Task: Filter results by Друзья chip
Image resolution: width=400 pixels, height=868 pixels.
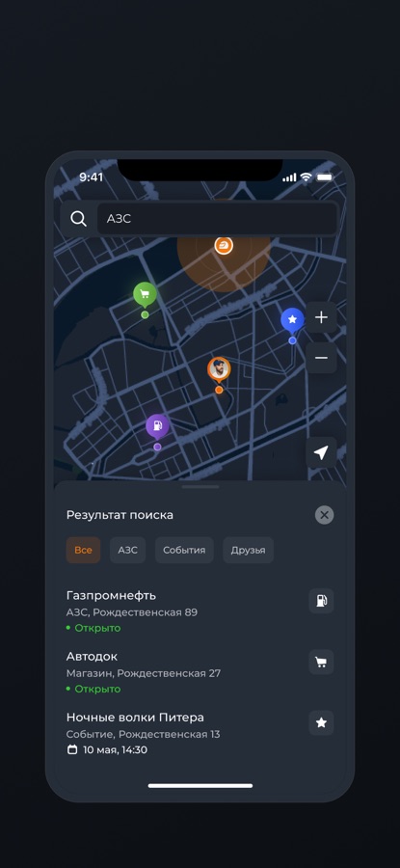Action: pyautogui.click(x=248, y=550)
